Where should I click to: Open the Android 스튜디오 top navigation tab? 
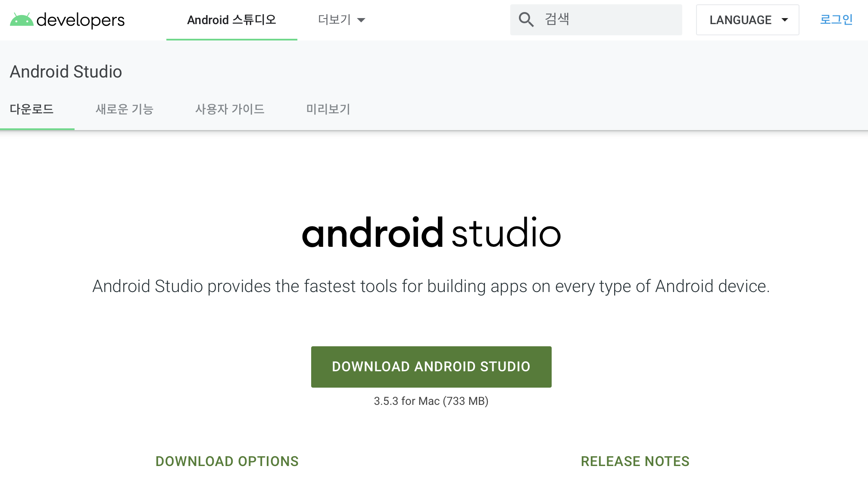[231, 20]
